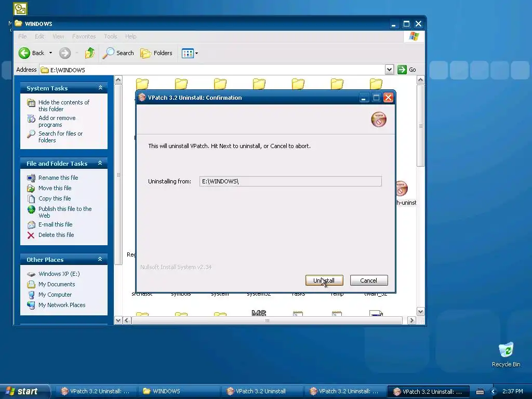This screenshot has height=399, width=532.
Task: Click the left task pane scroll down arrow
Action: [x=118, y=320]
